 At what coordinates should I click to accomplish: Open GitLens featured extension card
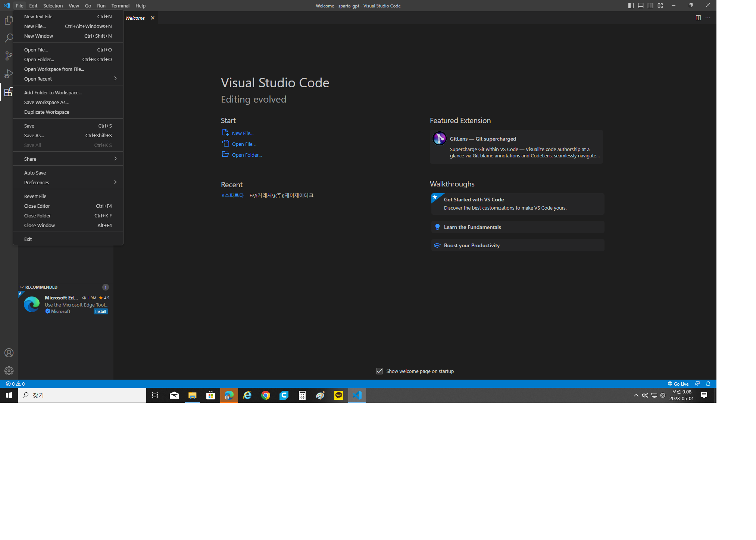(516, 147)
